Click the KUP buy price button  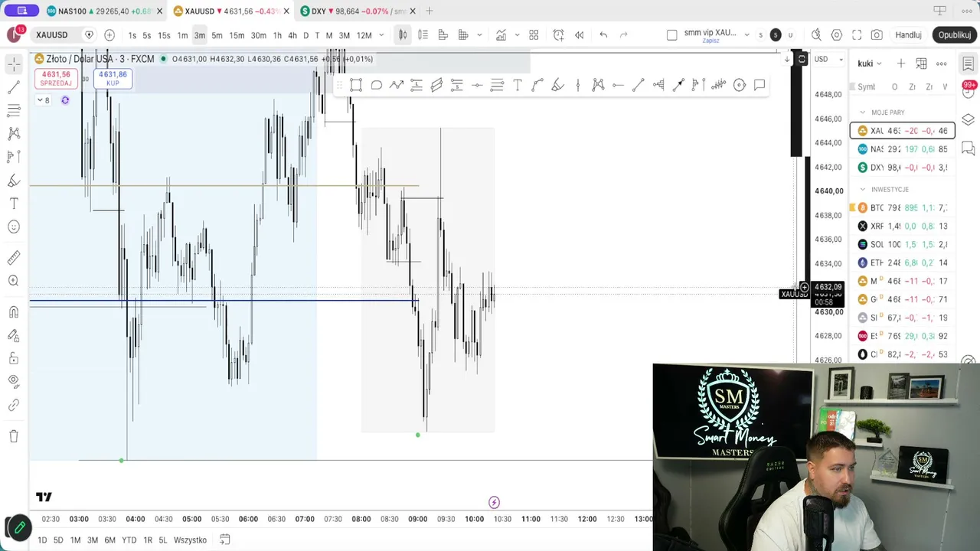[x=113, y=79]
